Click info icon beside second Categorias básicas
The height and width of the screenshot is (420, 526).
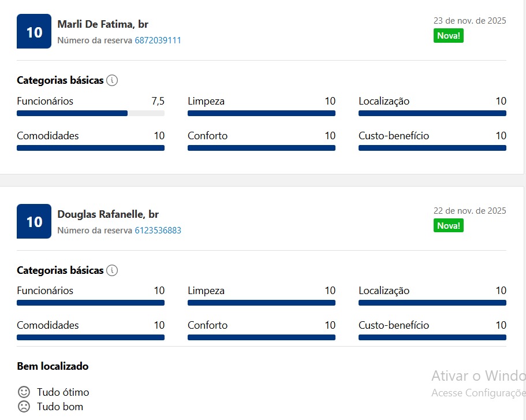coord(112,270)
